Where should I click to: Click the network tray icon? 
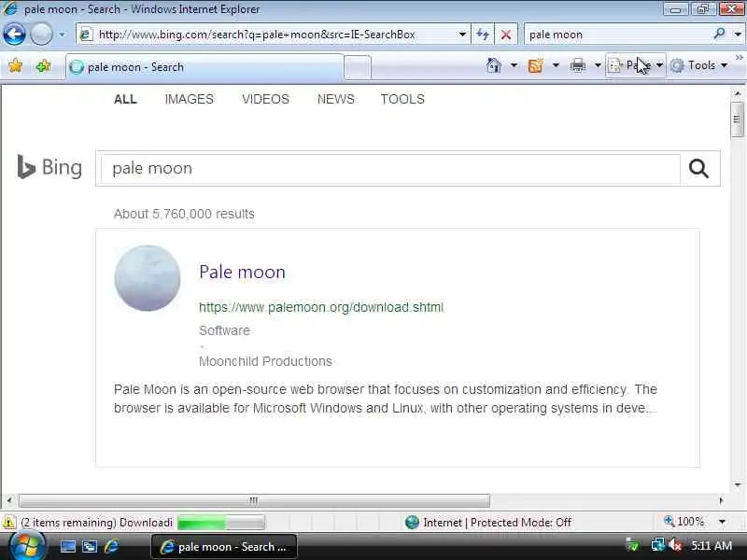[x=657, y=545]
